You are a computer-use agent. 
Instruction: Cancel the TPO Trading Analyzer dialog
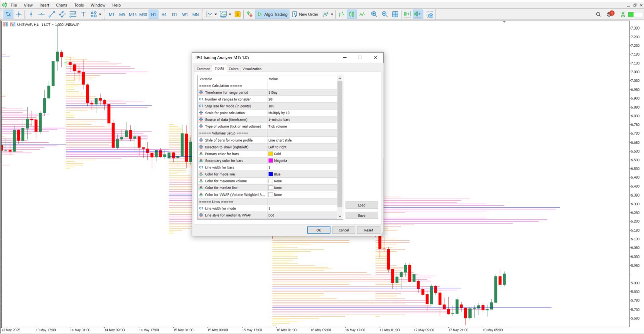click(x=343, y=230)
